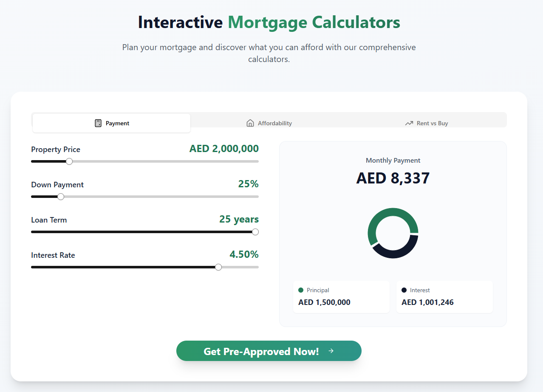Click the AED 2,000,000 property price value

[x=224, y=149]
